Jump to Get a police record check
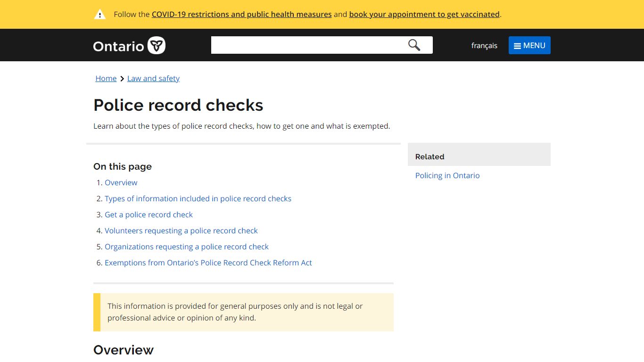644x362 pixels. (x=149, y=215)
